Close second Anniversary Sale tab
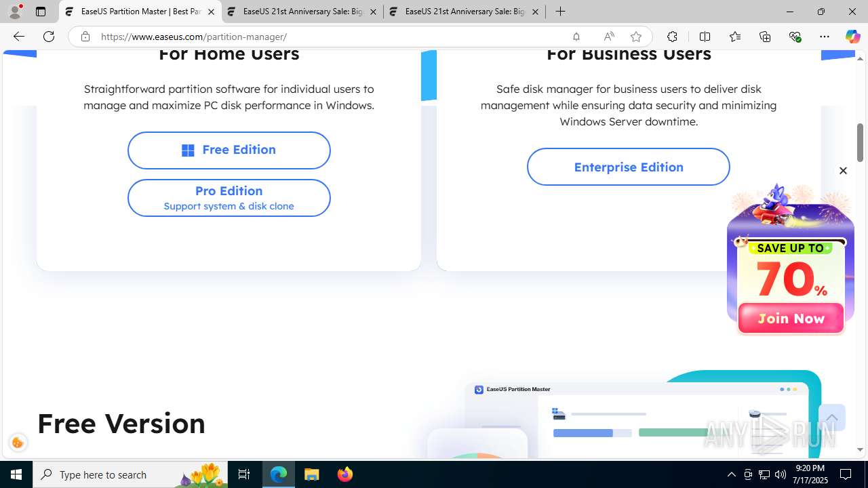The width and height of the screenshot is (868, 488). click(x=373, y=12)
